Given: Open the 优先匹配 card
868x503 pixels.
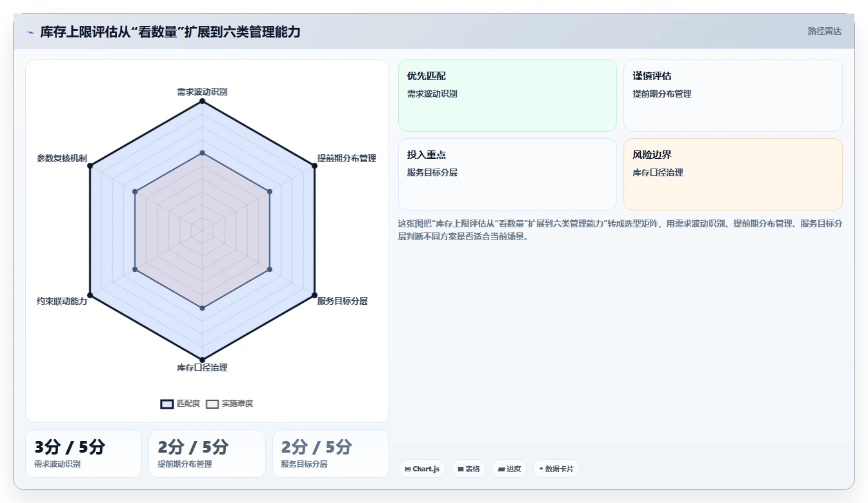Looking at the screenshot, I should [507, 96].
